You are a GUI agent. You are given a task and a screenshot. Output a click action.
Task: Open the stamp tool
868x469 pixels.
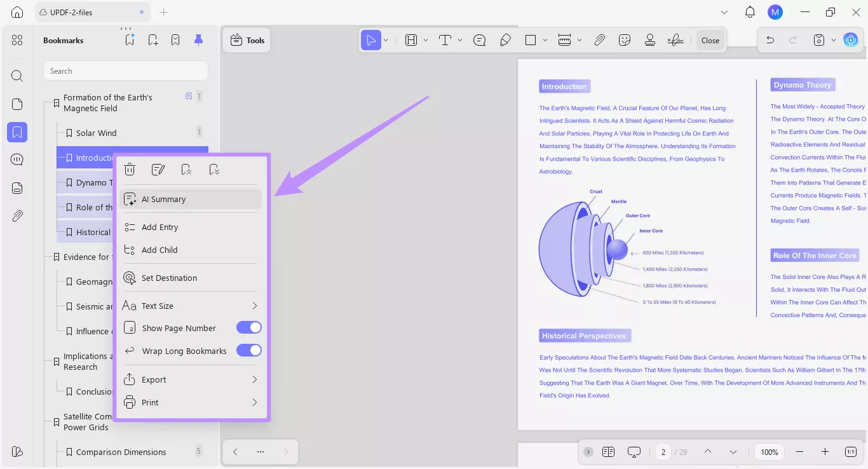coord(650,40)
